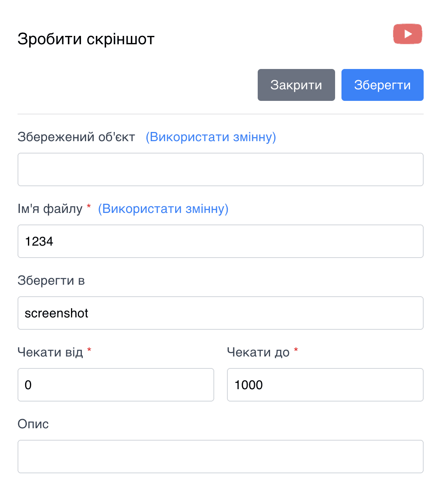Click the Опис label text
The image size is (442, 504).
(33, 424)
